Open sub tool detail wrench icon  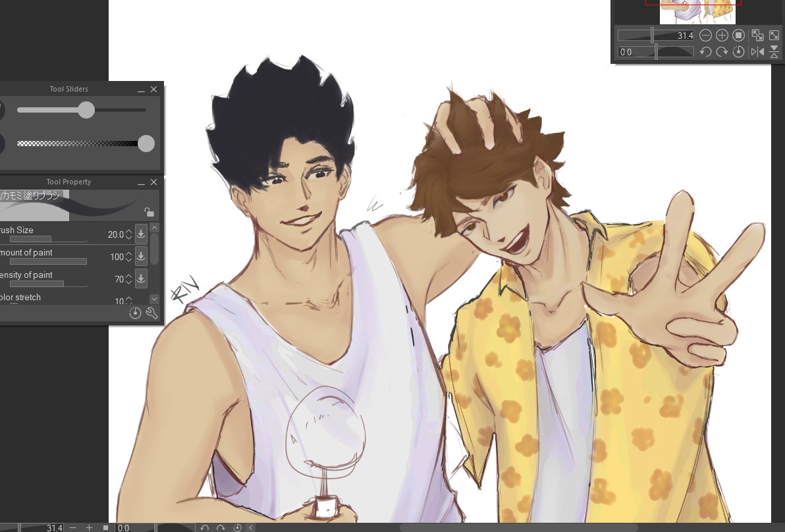pyautogui.click(x=151, y=313)
